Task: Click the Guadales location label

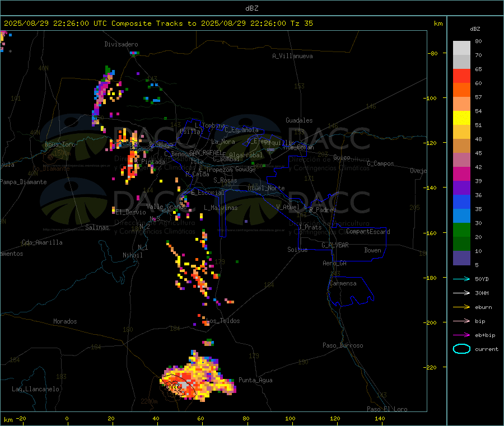Action: pos(299,120)
